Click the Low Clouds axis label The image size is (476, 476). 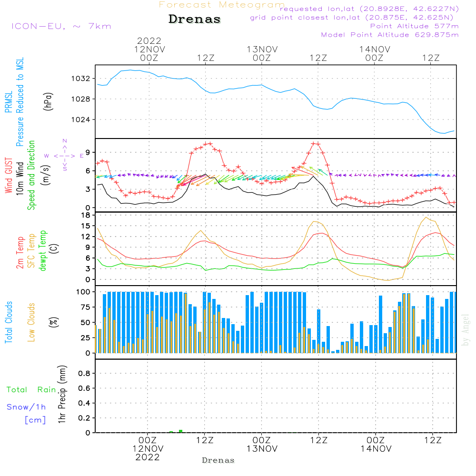pyautogui.click(x=31, y=322)
